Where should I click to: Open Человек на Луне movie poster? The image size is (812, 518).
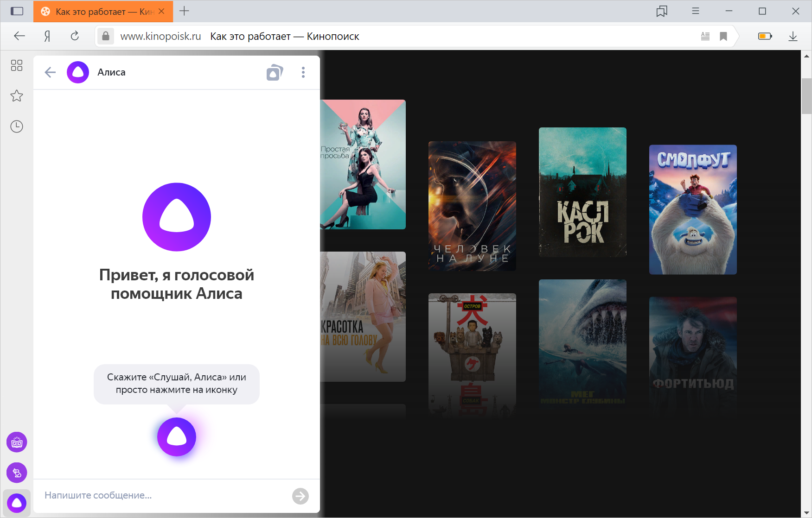[472, 206]
